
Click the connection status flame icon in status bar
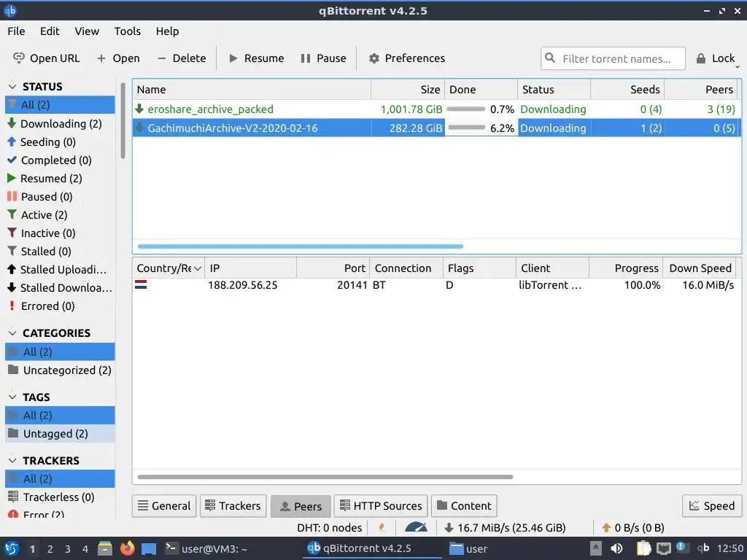pyautogui.click(x=382, y=527)
